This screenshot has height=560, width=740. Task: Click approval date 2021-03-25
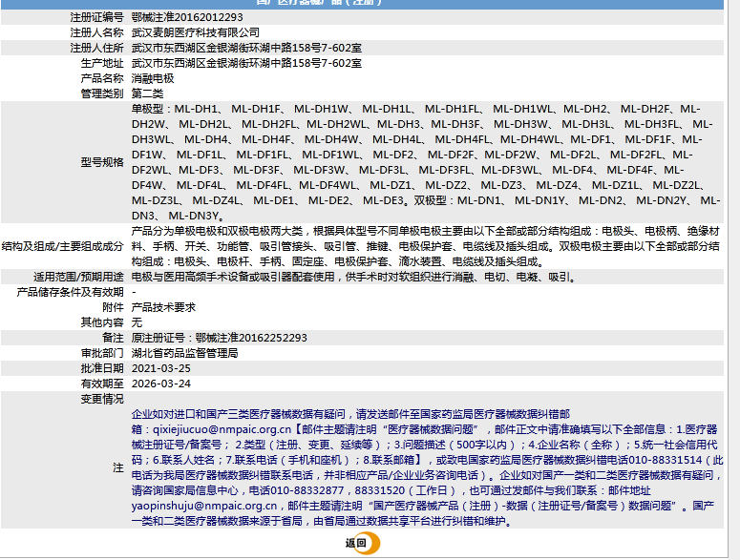161,368
